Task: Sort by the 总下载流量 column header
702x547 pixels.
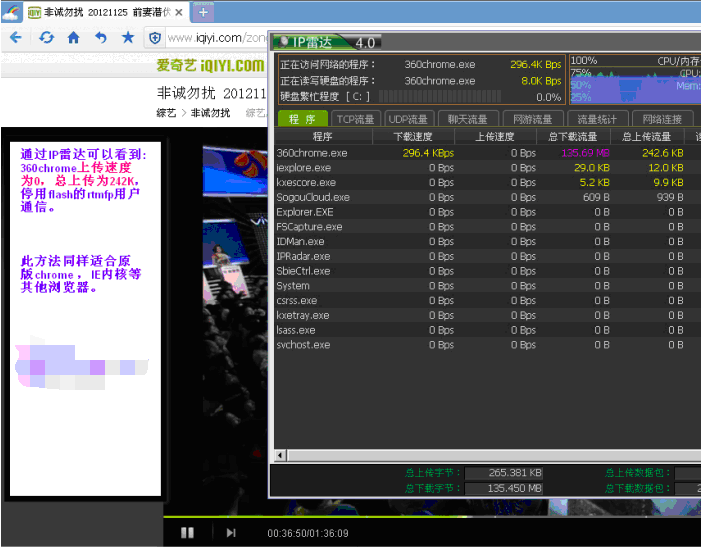Action: (573, 136)
